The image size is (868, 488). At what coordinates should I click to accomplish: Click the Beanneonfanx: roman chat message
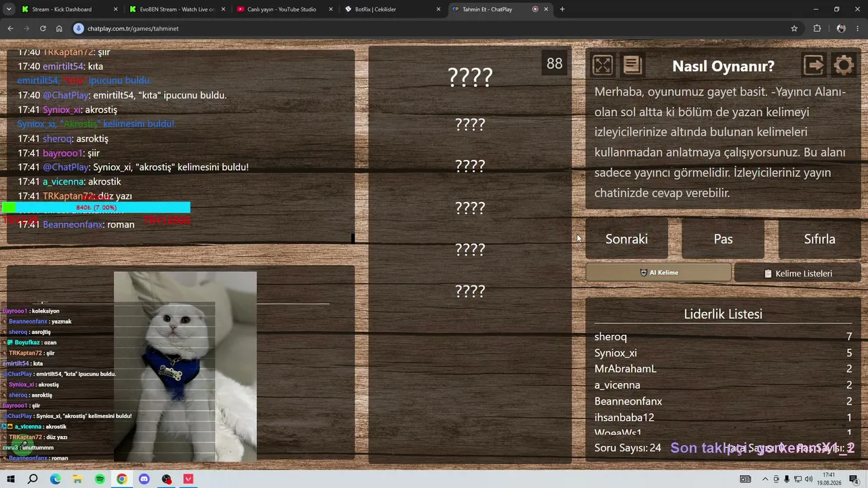[76, 224]
